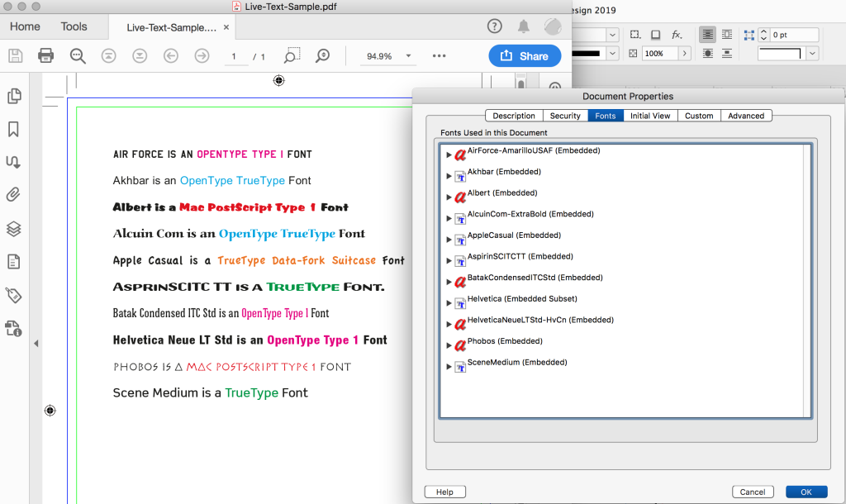The height and width of the screenshot is (504, 846).
Task: Click Cancel in Document Properties dialog
Action: pos(753,492)
